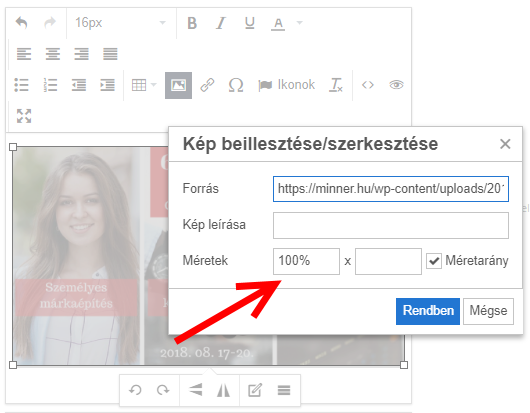
Task: Align text to the left
Action: (x=24, y=54)
